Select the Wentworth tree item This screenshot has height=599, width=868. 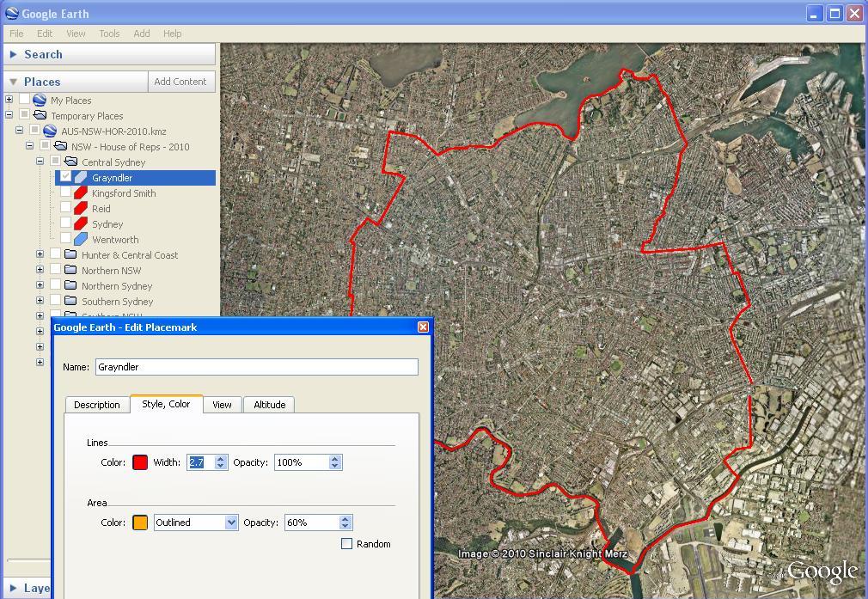(x=115, y=240)
